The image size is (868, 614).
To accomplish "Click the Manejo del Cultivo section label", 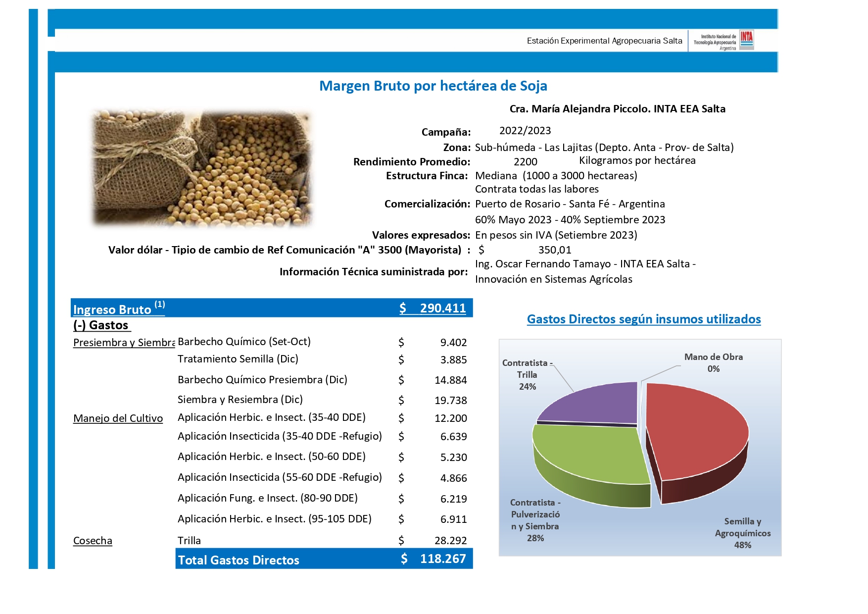I will (x=118, y=418).
